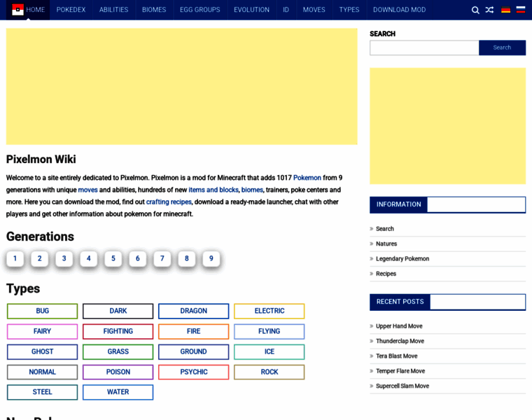Open the Flying type button
Screen dimensions: 532x420
point(269,332)
